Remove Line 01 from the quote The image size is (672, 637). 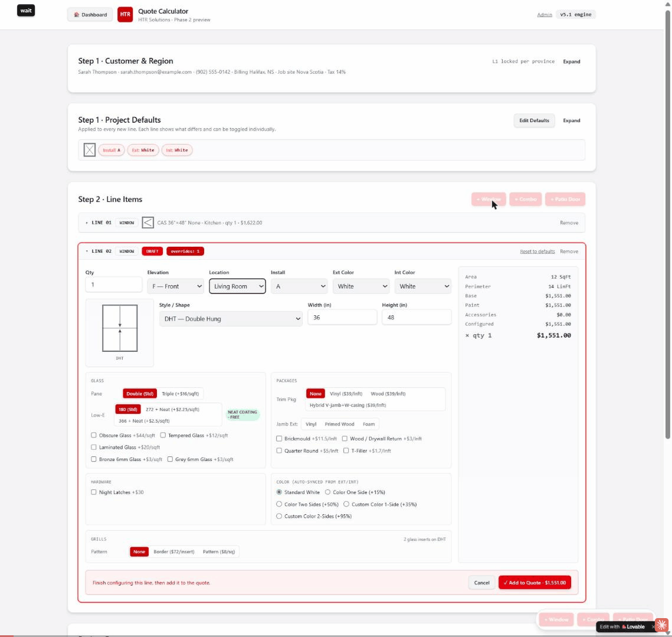point(569,223)
